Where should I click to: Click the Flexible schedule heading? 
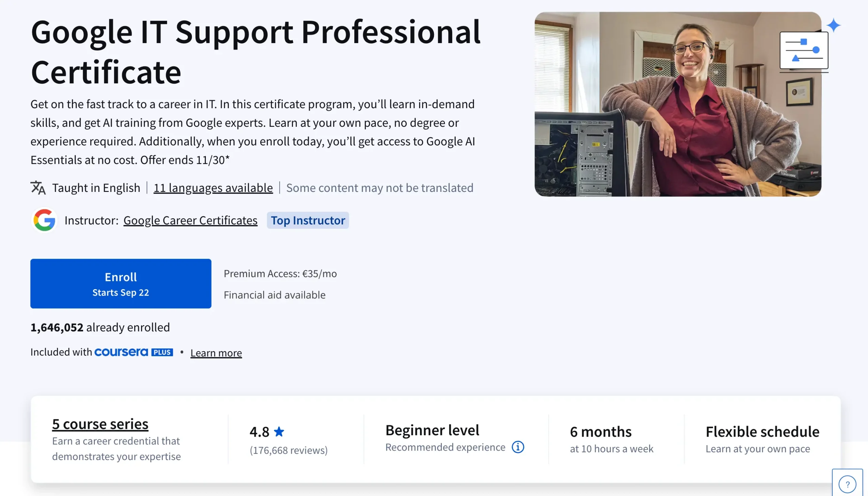pos(762,432)
